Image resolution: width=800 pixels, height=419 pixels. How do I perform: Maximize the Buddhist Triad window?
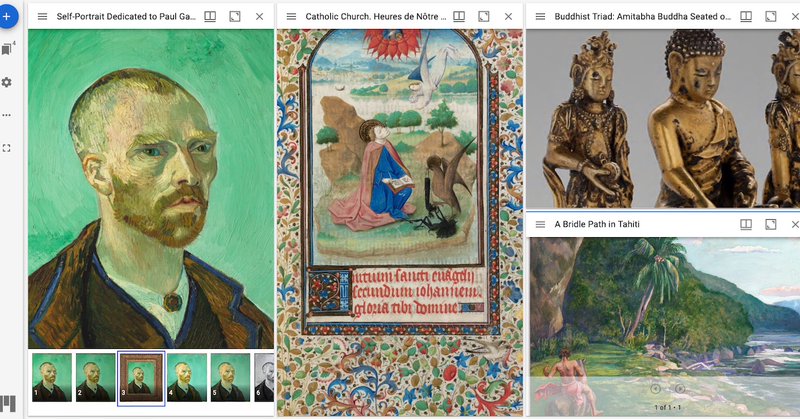771,16
